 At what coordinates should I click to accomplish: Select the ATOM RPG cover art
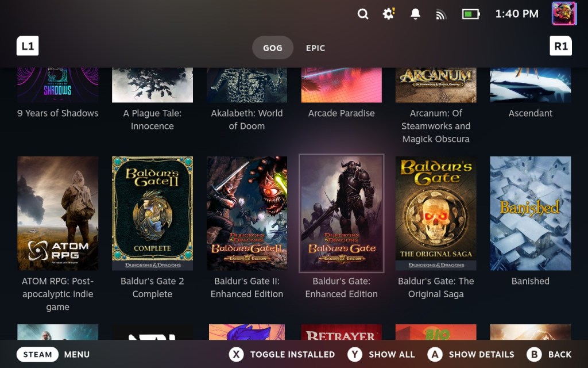(57, 213)
